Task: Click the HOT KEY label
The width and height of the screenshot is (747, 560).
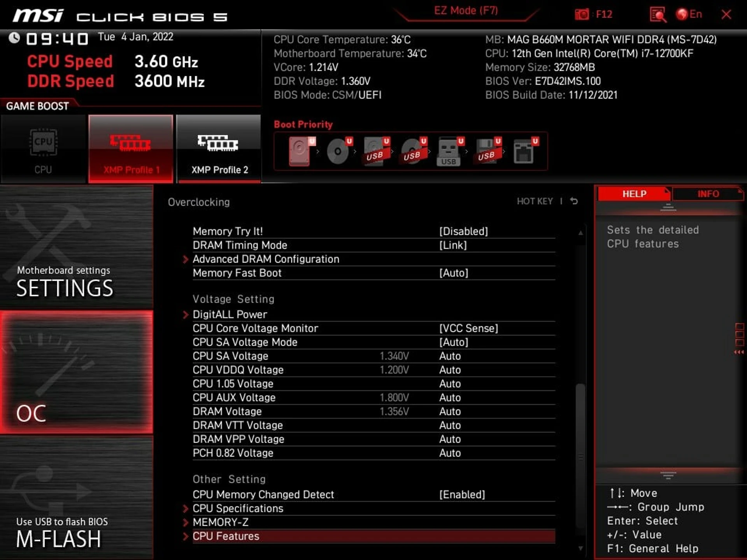Action: [x=535, y=201]
